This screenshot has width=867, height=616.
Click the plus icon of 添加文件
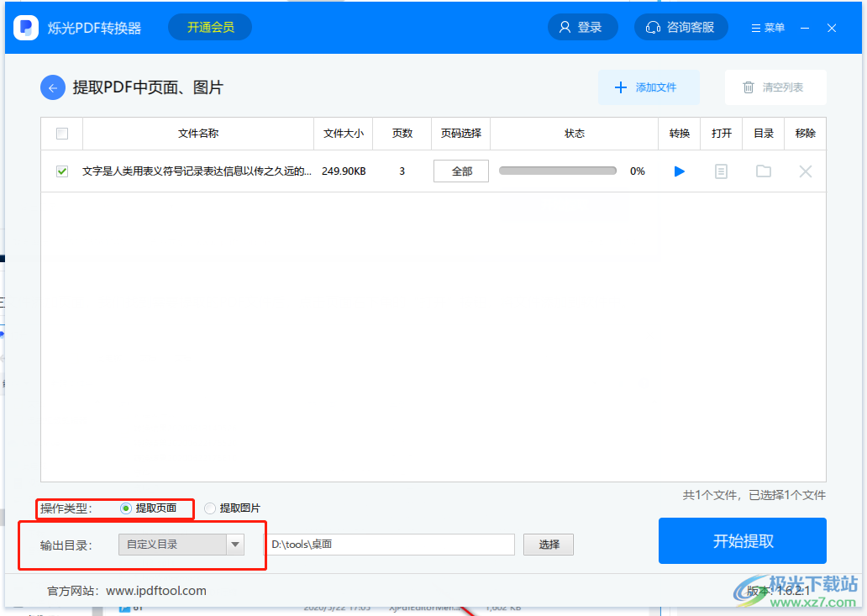point(620,87)
